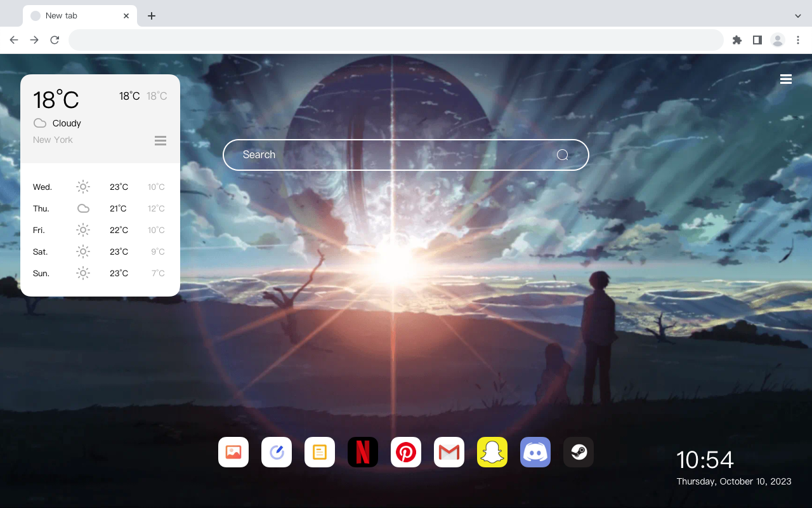Image resolution: width=812 pixels, height=508 pixels.
Task: Select the Fri. forecast row label
Action: [x=39, y=231]
